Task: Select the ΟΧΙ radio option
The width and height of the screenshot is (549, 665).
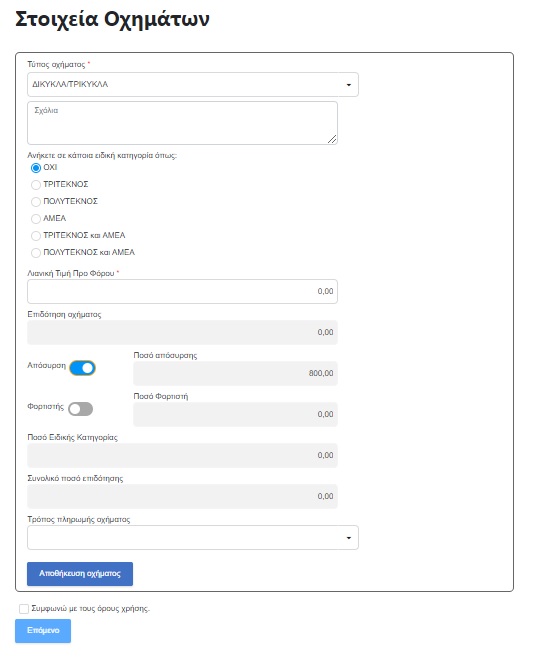Action: (x=36, y=168)
